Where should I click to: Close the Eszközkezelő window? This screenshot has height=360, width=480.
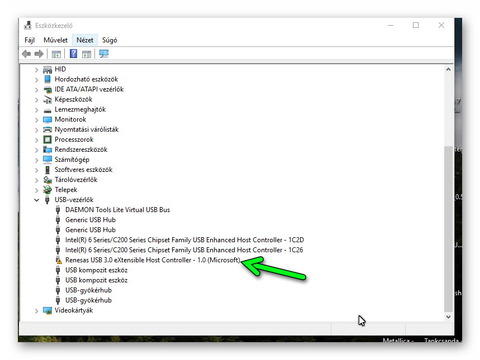click(x=441, y=25)
